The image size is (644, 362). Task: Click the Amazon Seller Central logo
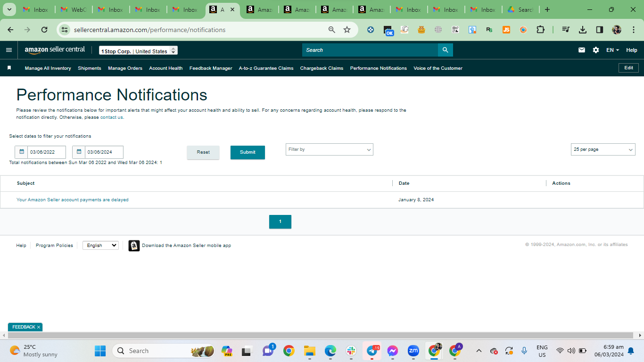[55, 50]
